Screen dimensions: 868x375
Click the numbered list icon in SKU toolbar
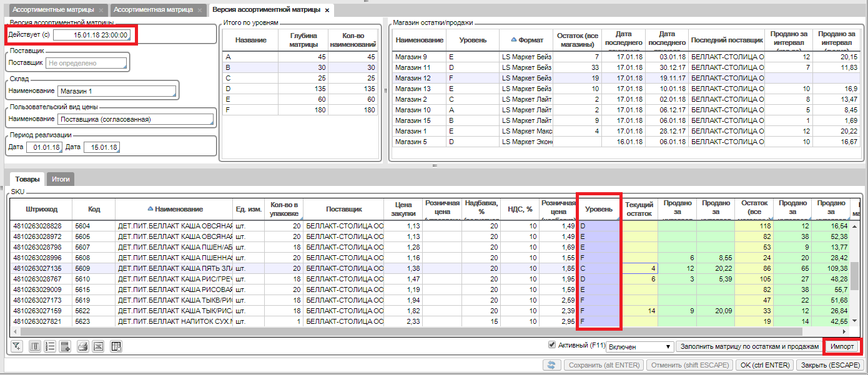[x=51, y=347]
